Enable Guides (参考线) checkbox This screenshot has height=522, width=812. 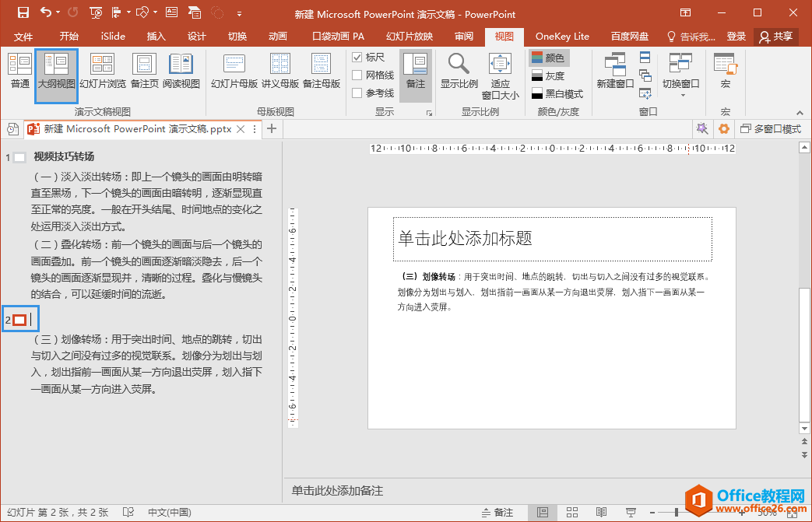(x=357, y=93)
